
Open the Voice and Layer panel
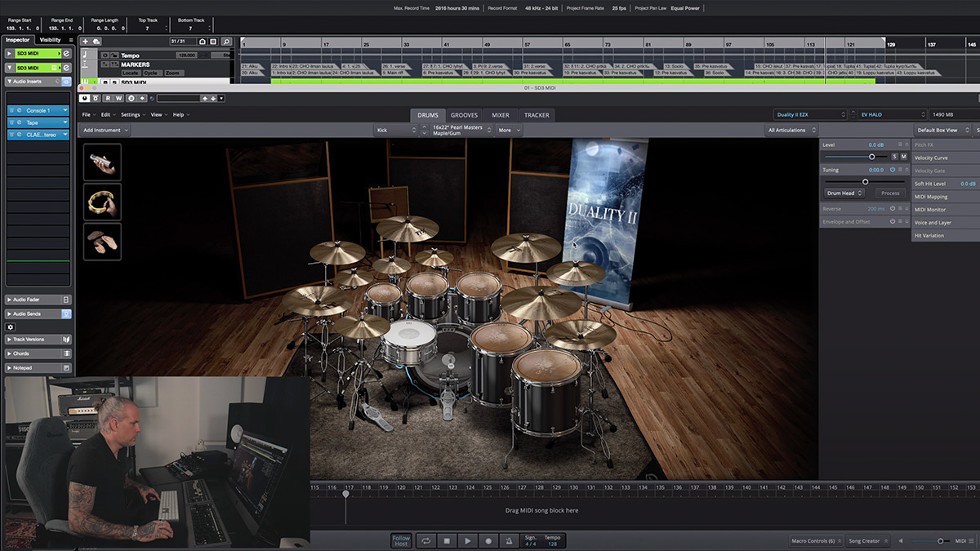pyautogui.click(x=946, y=222)
